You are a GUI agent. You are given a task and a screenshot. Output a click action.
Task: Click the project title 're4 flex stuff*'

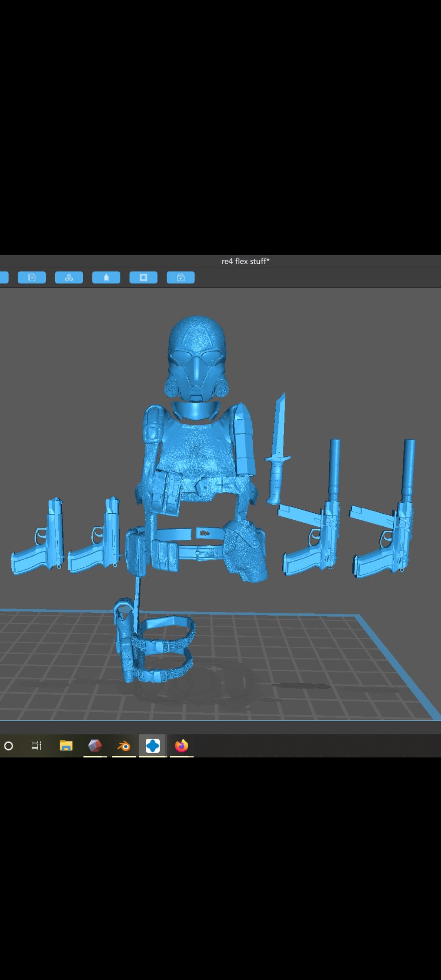(245, 261)
